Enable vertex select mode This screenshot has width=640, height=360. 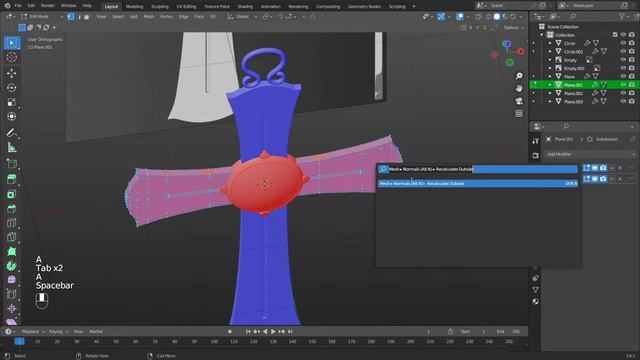click(x=71, y=17)
